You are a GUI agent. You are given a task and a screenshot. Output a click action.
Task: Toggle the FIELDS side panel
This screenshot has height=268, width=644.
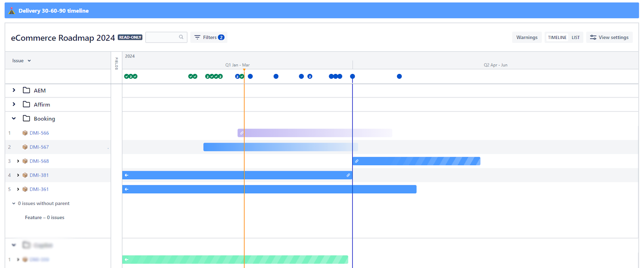[x=117, y=63]
